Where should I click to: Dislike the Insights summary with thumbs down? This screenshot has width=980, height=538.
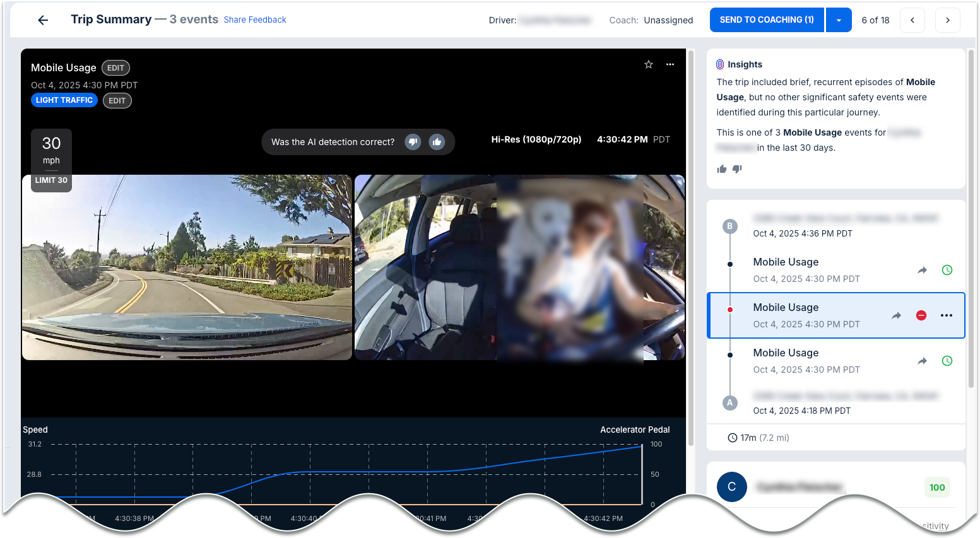(x=737, y=169)
